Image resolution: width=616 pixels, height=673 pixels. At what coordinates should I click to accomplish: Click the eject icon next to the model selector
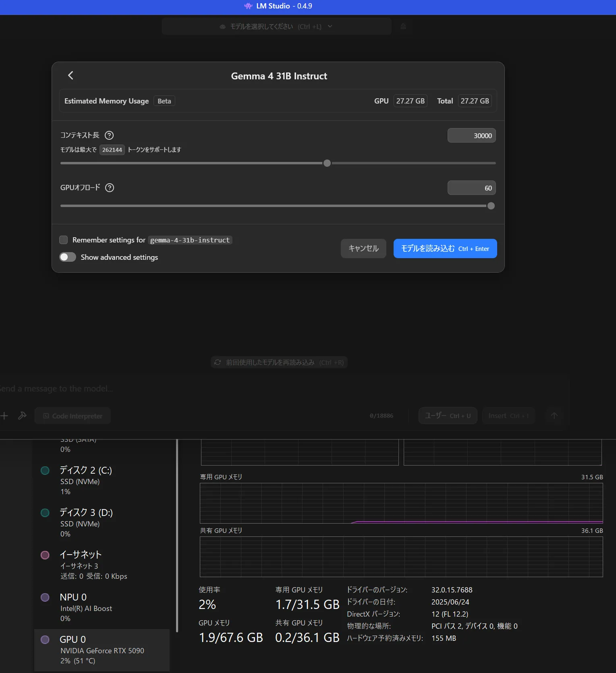403,27
